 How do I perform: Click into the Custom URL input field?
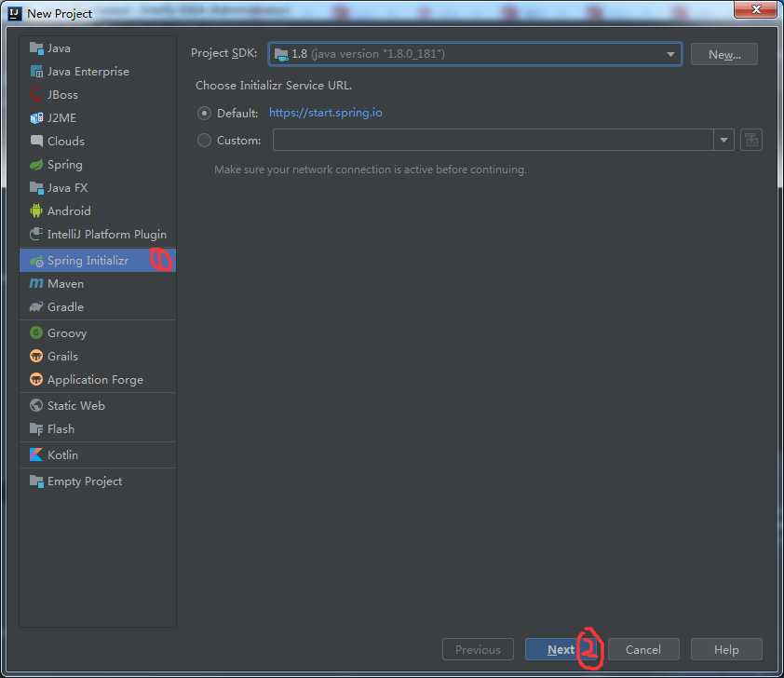pos(493,140)
